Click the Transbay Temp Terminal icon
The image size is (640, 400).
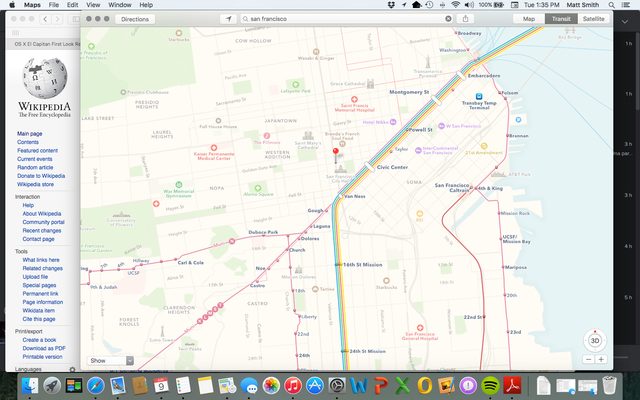point(479,96)
